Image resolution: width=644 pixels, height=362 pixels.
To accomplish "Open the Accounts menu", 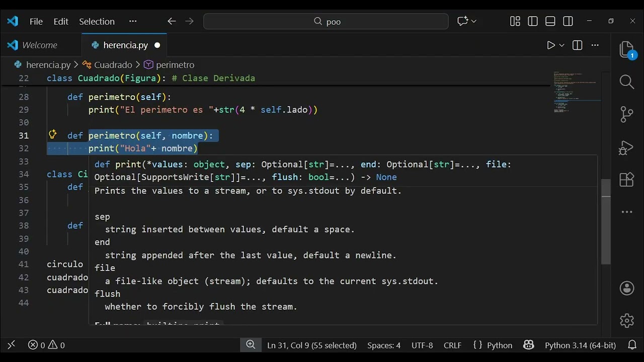I will tap(627, 288).
